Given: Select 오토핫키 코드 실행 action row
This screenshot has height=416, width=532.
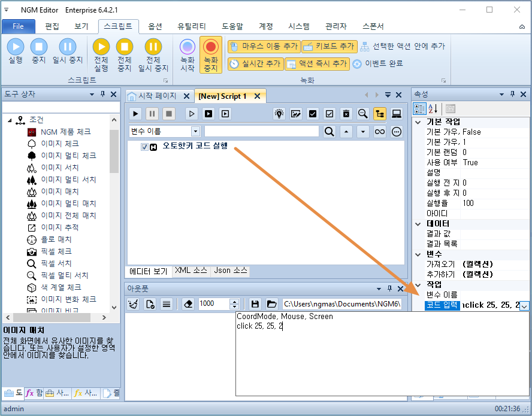Looking at the screenshot, I should pos(195,146).
